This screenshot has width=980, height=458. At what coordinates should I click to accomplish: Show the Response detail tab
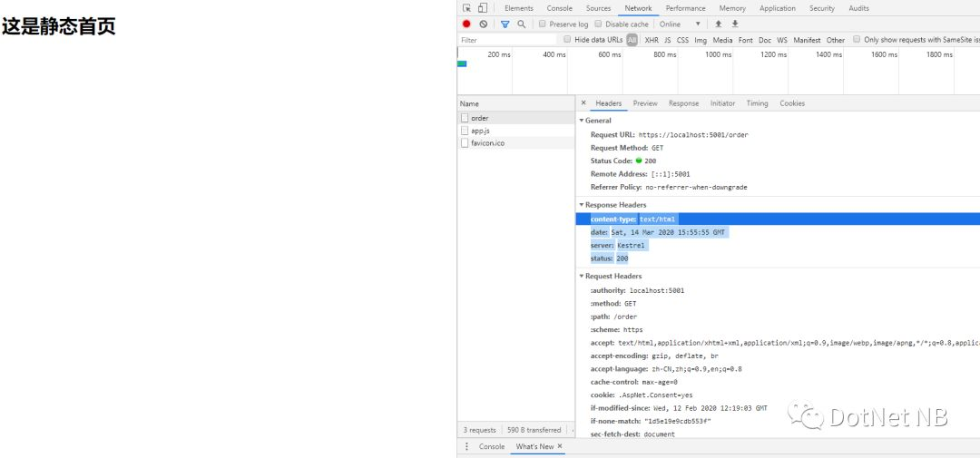684,103
